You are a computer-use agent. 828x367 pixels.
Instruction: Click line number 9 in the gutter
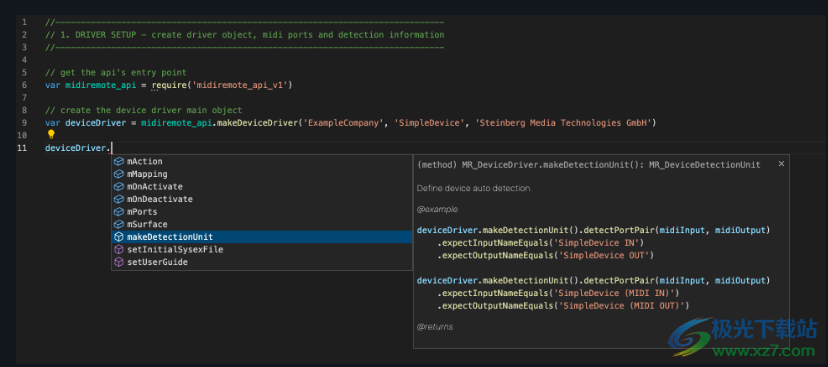[x=24, y=123]
